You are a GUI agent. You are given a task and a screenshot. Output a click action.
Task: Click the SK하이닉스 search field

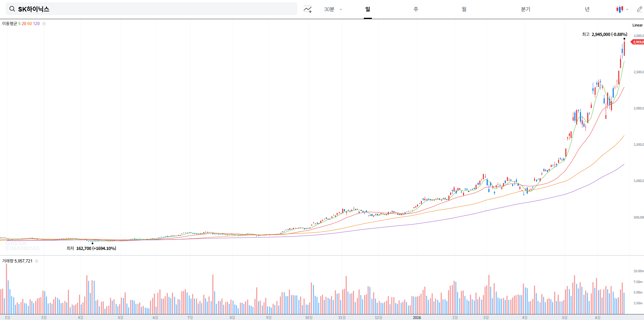[x=151, y=9]
